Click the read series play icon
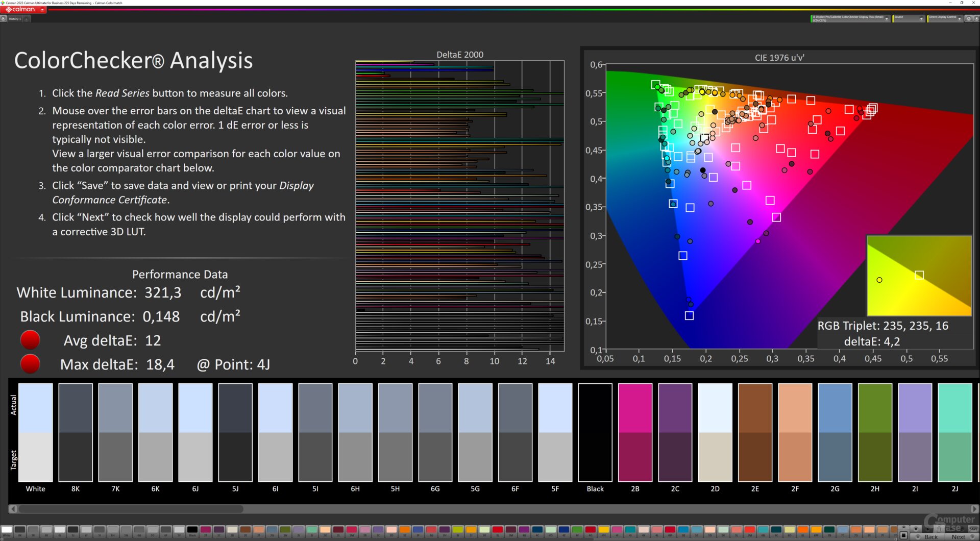This screenshot has width=980, height=541. (927, 529)
